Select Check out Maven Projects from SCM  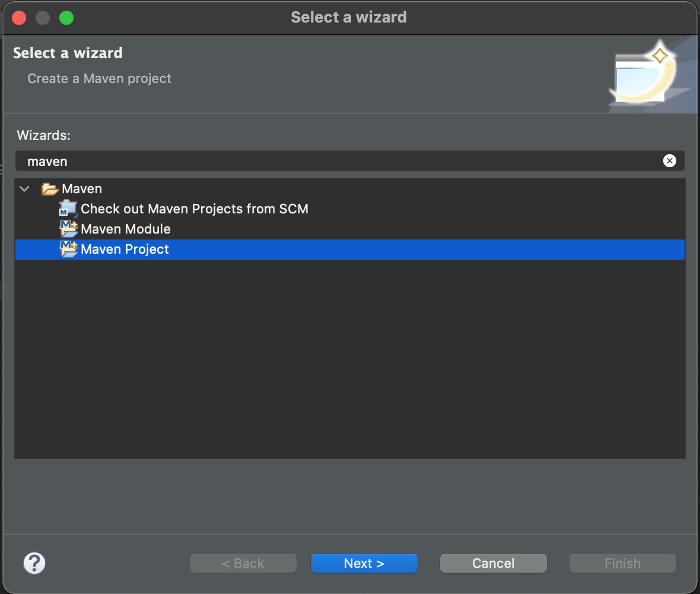click(194, 209)
